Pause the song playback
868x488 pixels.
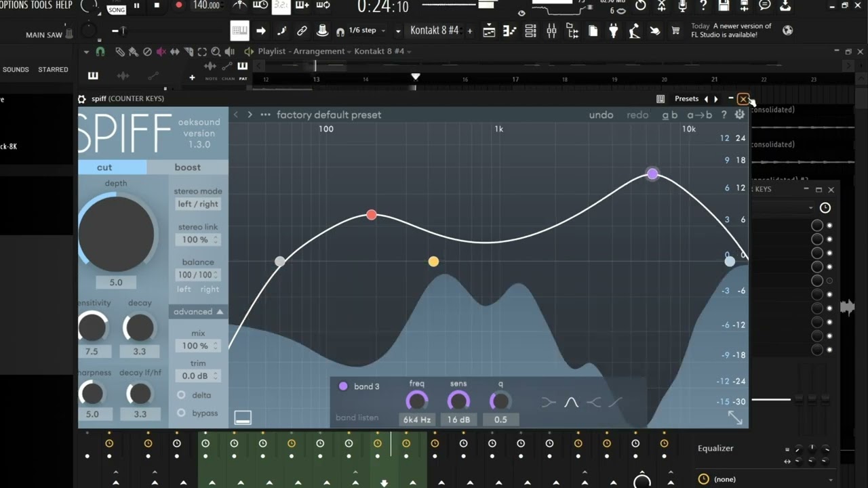tap(136, 5)
